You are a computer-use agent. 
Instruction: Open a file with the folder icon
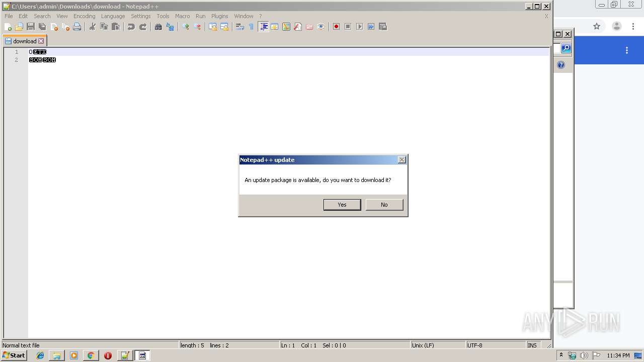coord(19,27)
